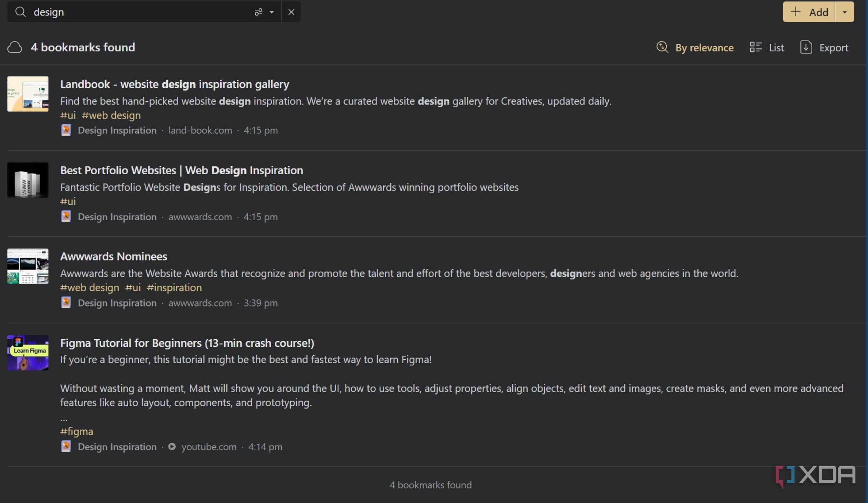Click the video play icon beside youtube.com
Image resolution: width=868 pixels, height=503 pixels.
click(x=172, y=447)
